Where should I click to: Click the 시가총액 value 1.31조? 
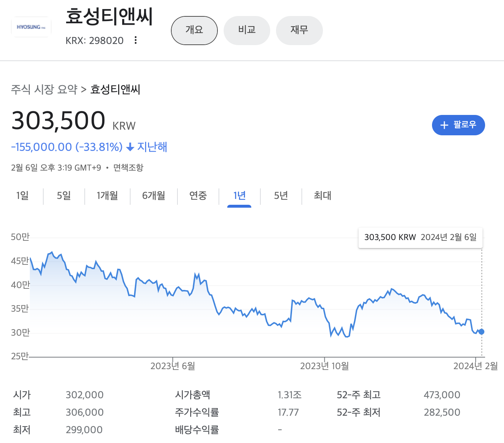[289, 395]
